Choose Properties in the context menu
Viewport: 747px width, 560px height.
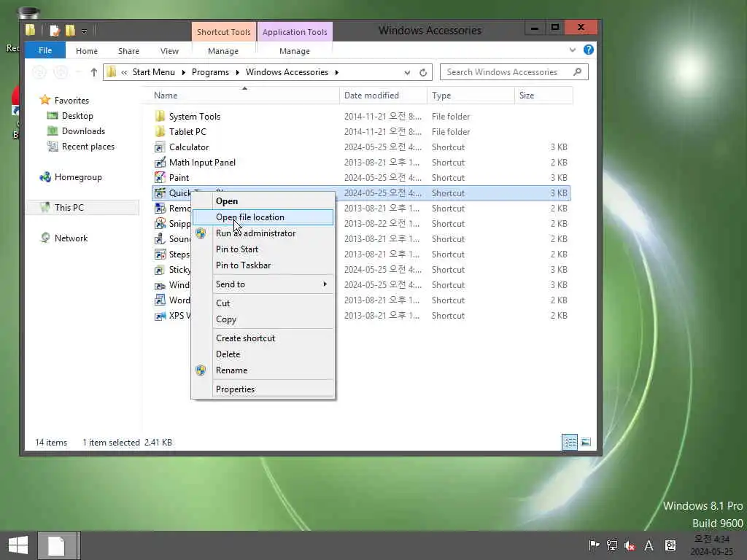coord(263,389)
